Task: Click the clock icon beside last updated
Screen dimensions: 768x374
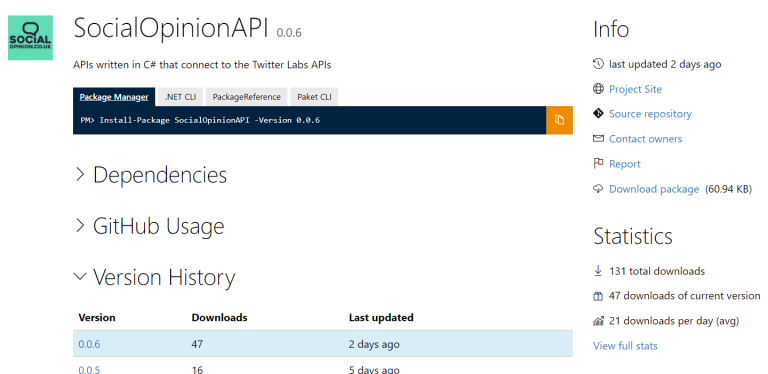Action: (598, 64)
